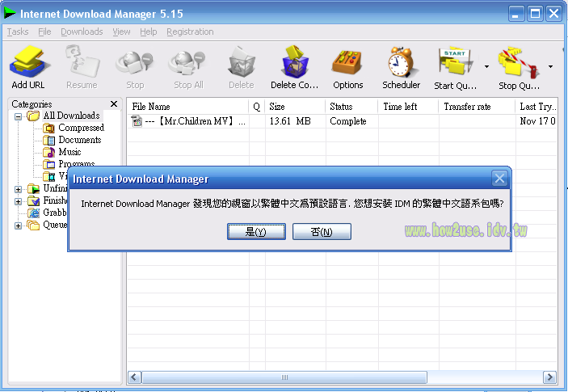Sort by Status column header

click(351, 107)
